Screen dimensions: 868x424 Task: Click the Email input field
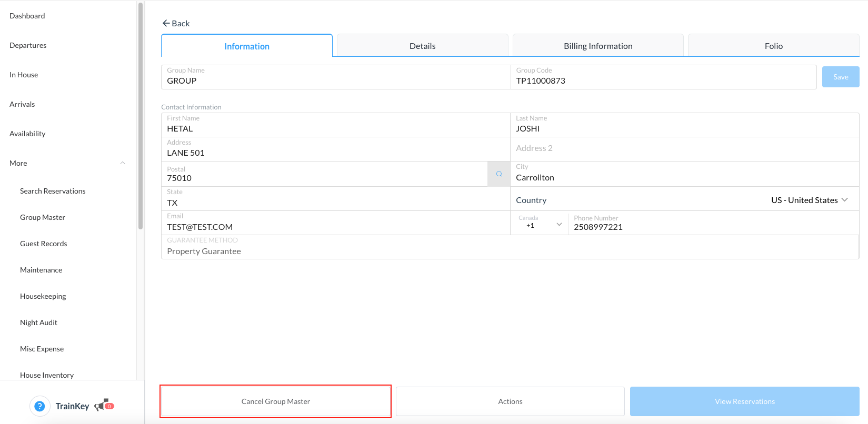pos(336,227)
